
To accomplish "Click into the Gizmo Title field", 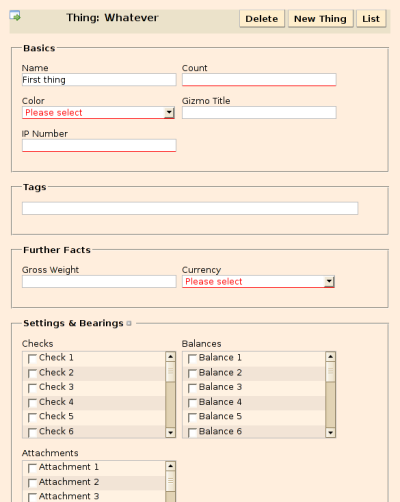I will click(x=259, y=113).
